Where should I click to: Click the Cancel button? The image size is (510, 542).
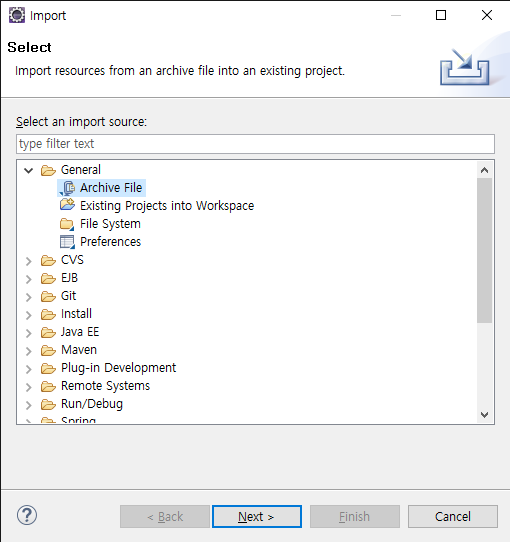(x=453, y=517)
